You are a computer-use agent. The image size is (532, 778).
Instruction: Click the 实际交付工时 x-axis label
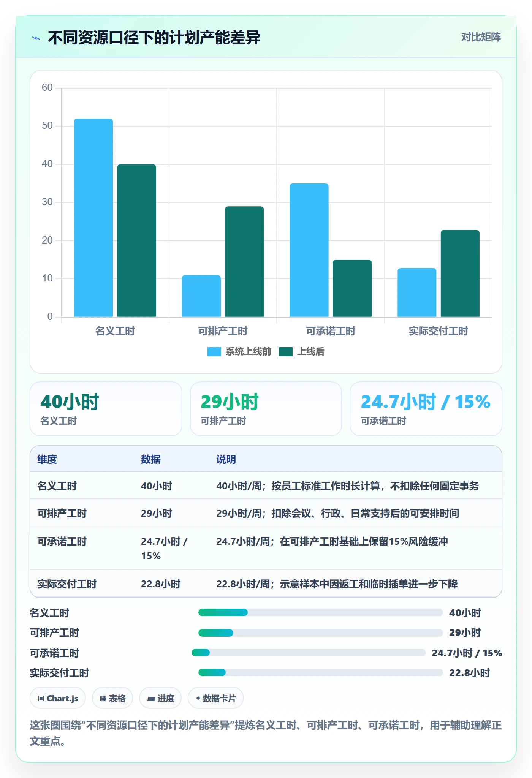439,331
